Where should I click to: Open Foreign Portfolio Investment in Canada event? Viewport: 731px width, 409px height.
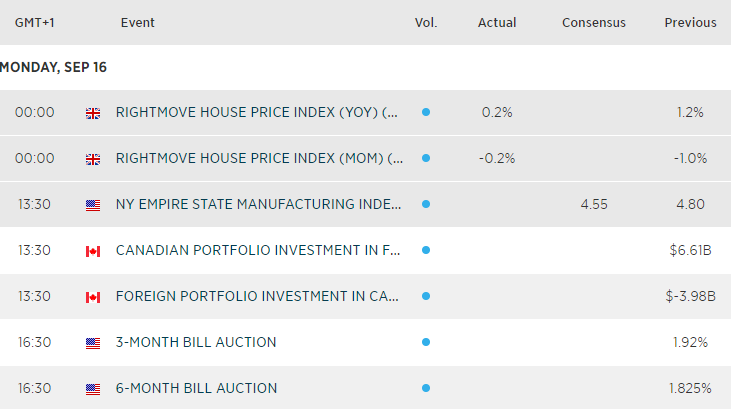tap(259, 297)
